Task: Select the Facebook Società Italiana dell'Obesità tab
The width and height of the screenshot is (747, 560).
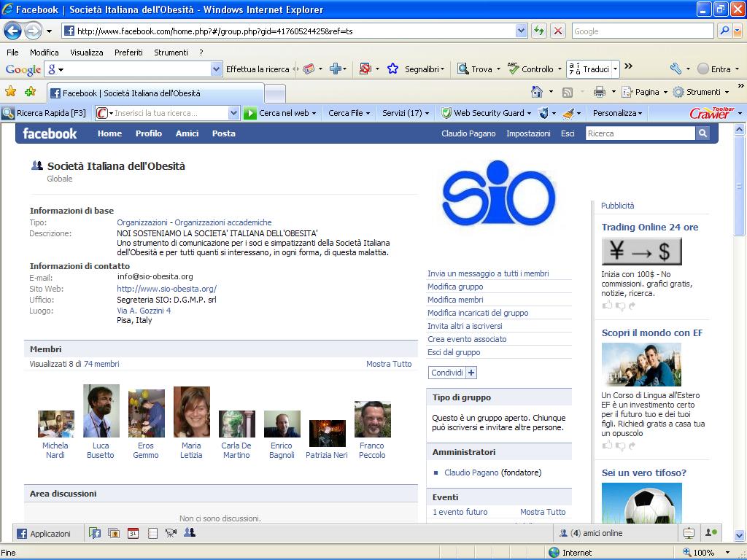Action: 155,93
